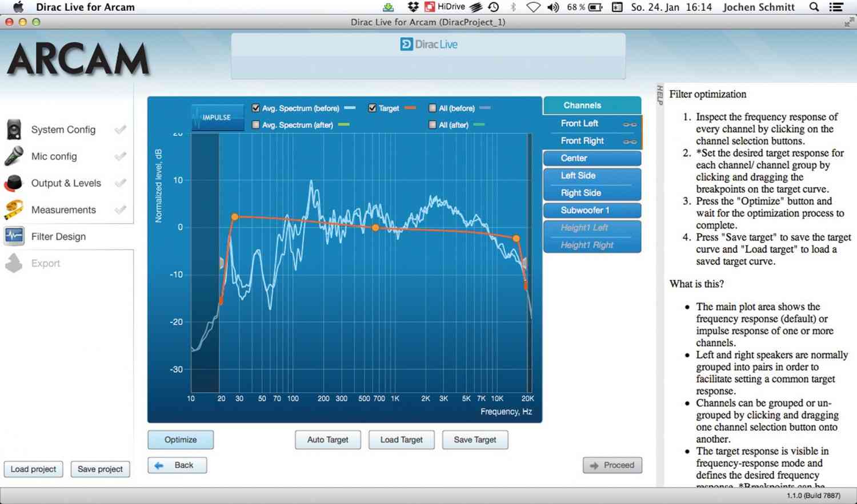Select the Front Right channel

592,140
